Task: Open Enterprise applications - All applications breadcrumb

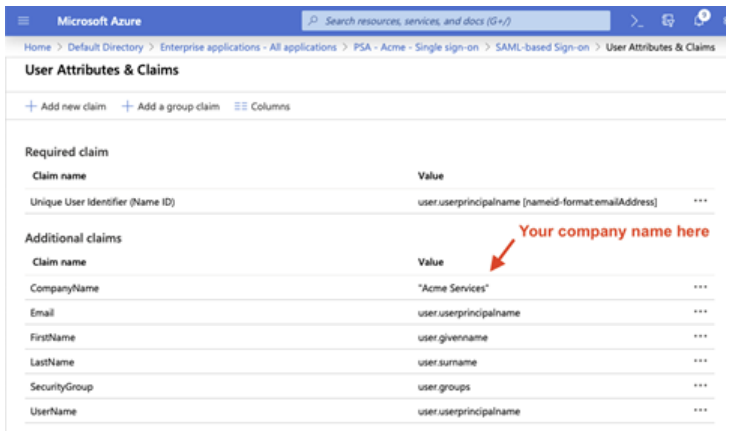Action: [248, 47]
